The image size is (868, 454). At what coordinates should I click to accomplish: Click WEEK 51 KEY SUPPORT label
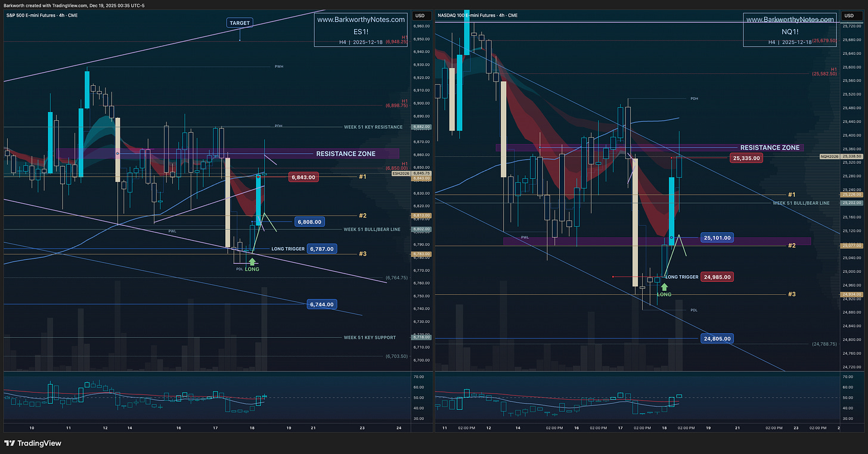(370, 338)
